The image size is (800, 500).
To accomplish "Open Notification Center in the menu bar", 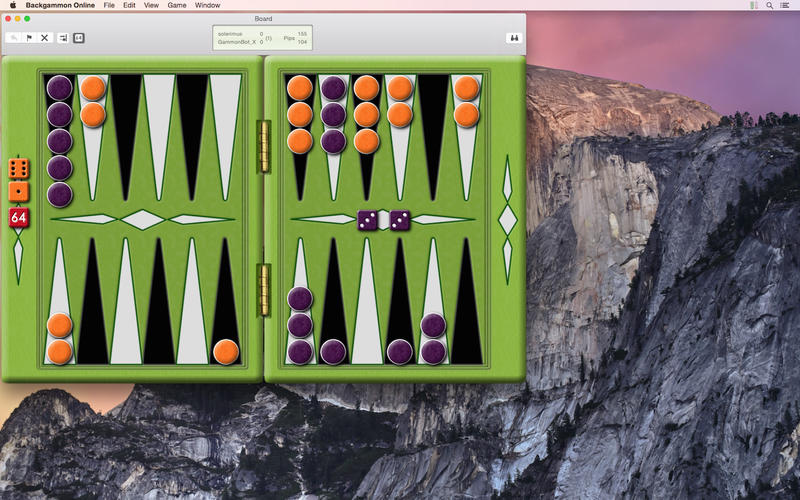I will click(786, 5).
